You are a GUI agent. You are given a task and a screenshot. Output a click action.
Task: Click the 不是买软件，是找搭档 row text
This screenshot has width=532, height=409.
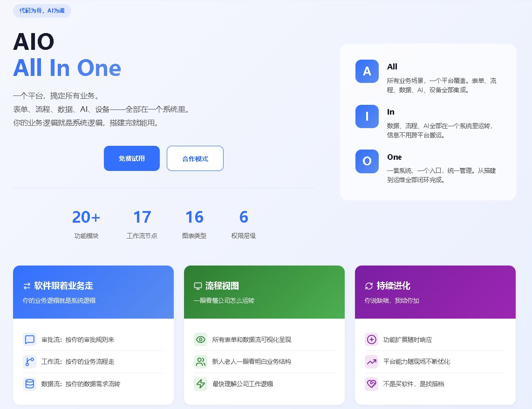click(414, 384)
